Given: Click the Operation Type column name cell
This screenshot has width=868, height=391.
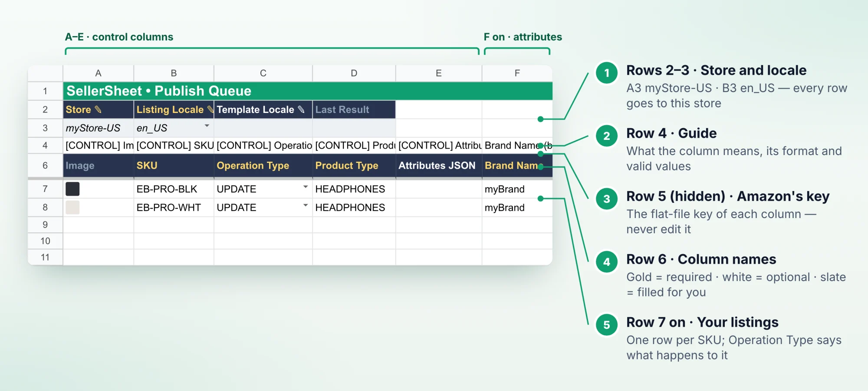Looking at the screenshot, I should coord(263,166).
